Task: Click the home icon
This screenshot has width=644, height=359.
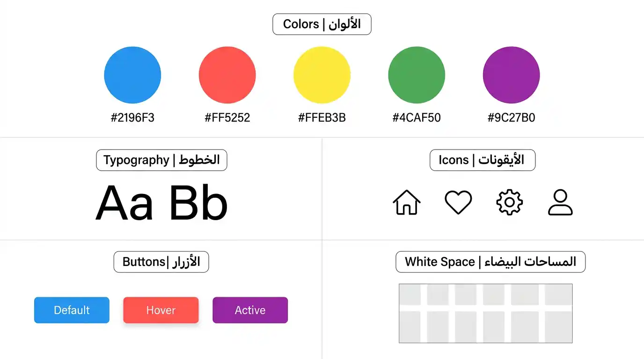Action: click(406, 202)
